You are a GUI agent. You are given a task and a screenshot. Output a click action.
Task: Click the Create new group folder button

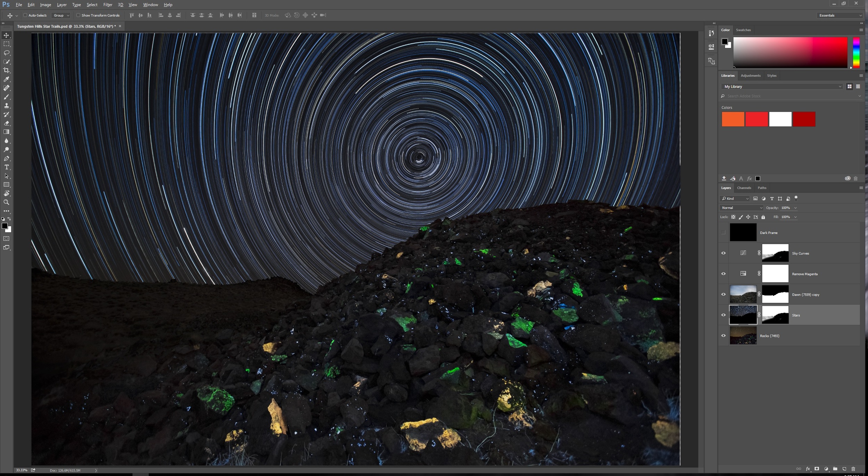(835, 469)
